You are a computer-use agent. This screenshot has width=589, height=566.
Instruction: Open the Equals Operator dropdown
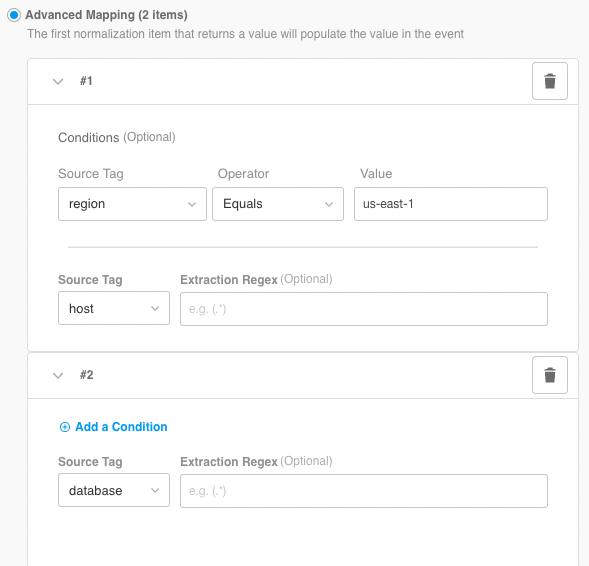[x=278, y=204]
